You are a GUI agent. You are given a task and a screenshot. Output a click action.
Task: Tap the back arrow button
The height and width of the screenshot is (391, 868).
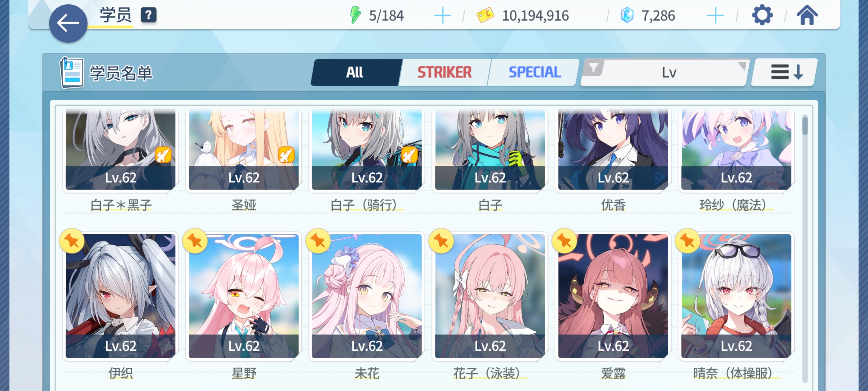click(x=68, y=23)
